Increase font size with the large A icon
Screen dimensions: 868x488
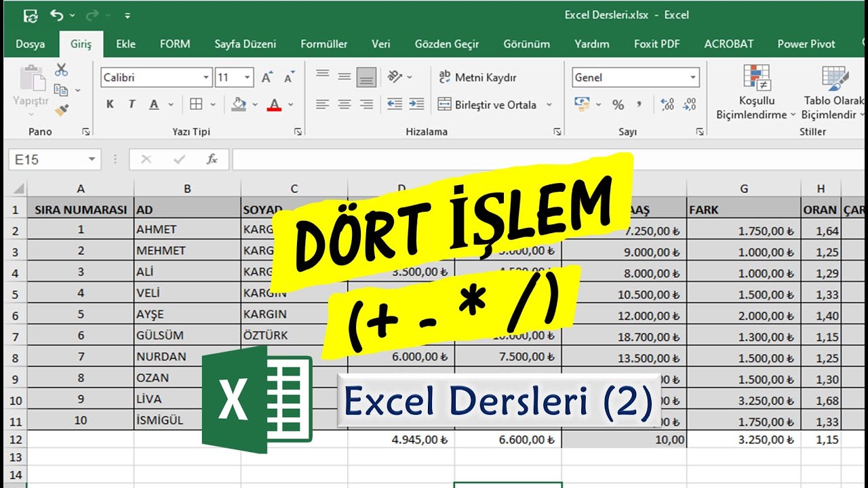(267, 77)
